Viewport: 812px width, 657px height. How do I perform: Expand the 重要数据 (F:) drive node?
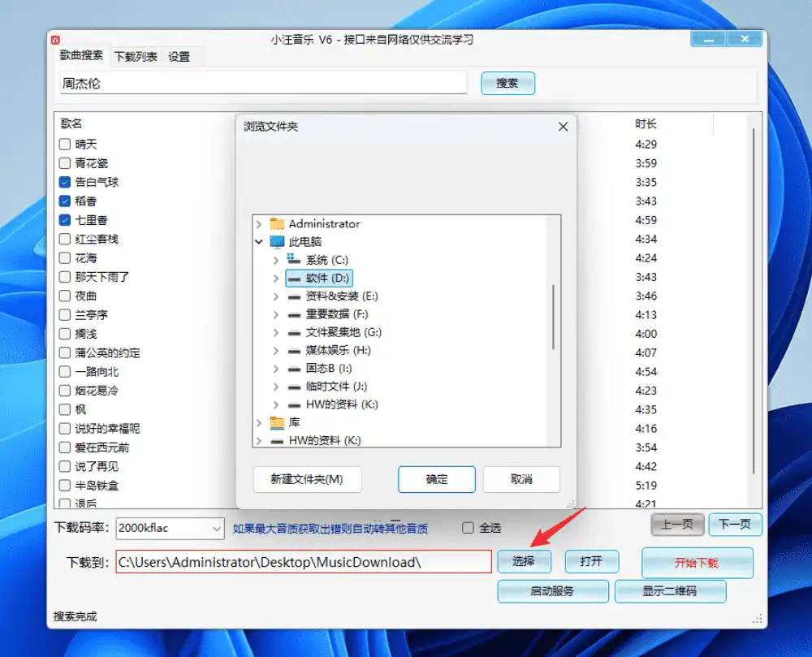click(x=276, y=315)
